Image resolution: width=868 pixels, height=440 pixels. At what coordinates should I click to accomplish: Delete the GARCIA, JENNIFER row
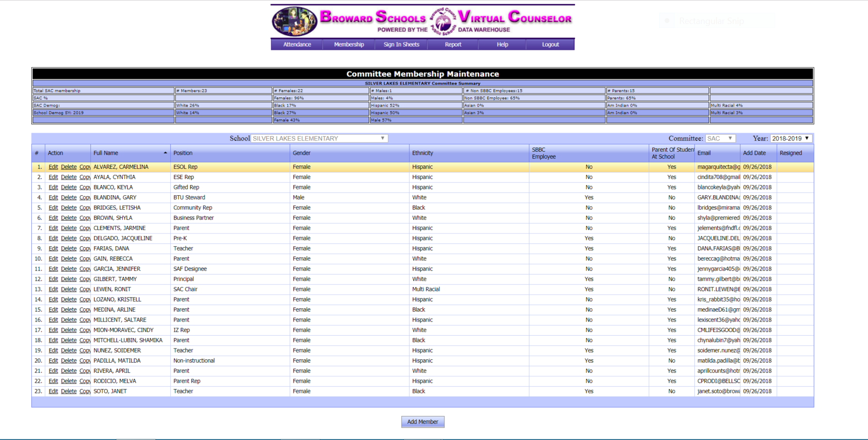coord(68,269)
